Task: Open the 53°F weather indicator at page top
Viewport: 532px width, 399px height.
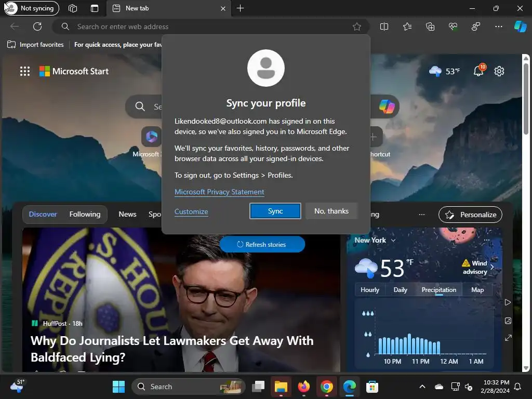Action: (x=445, y=71)
